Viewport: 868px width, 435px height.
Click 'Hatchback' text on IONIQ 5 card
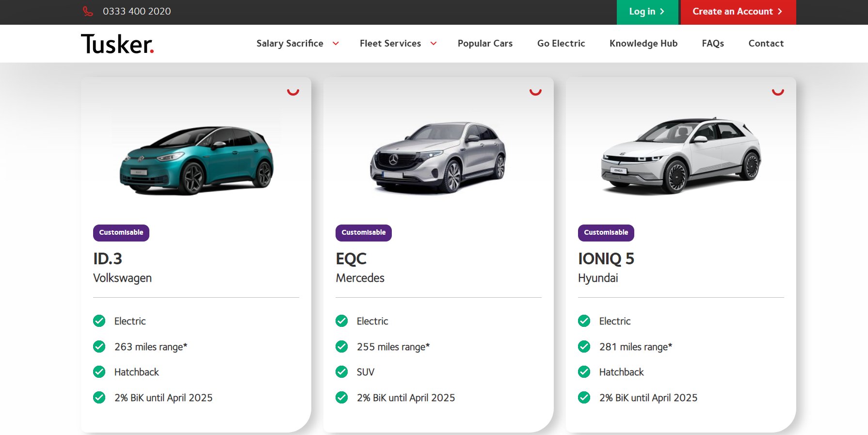[622, 372]
